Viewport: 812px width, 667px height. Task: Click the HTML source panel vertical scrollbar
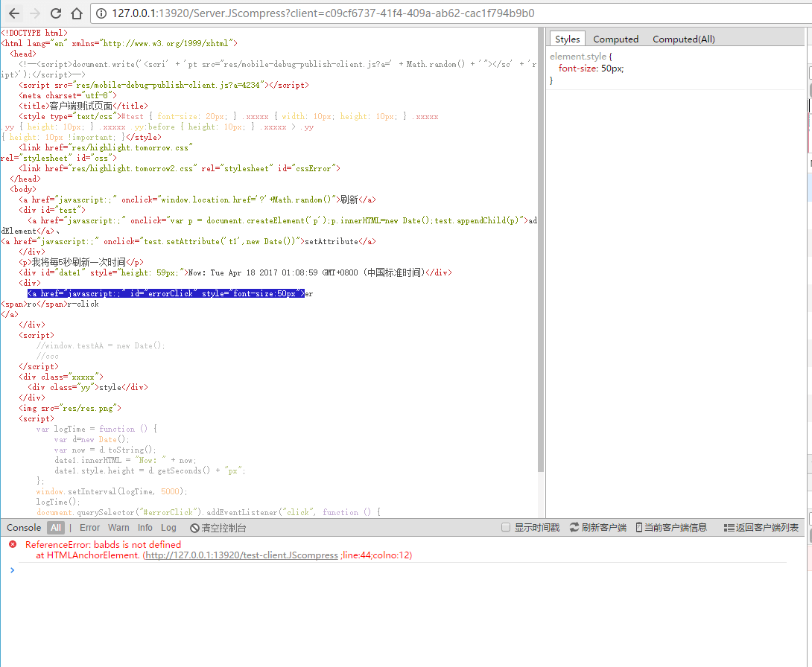[541, 249]
